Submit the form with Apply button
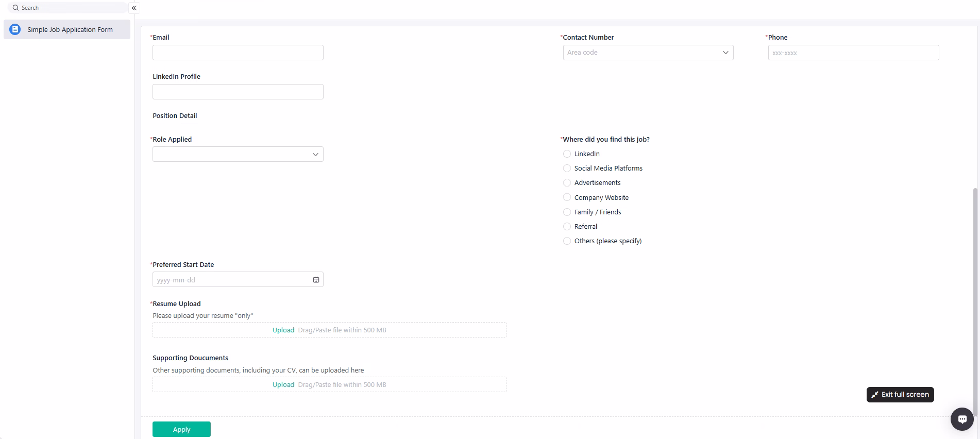Screen dimensions: 980x439 181,429
